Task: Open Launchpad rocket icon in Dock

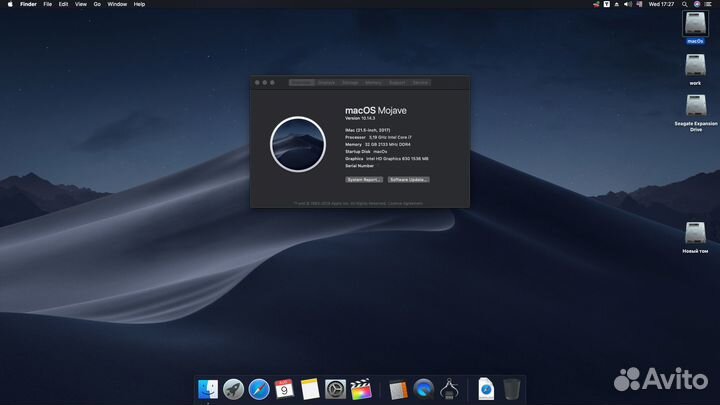Action: pyautogui.click(x=233, y=389)
